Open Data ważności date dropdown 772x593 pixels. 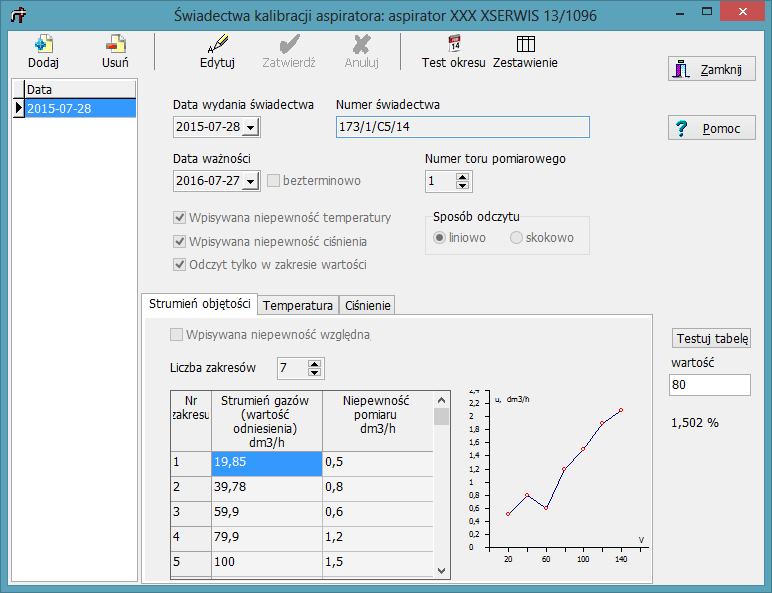[x=251, y=181]
